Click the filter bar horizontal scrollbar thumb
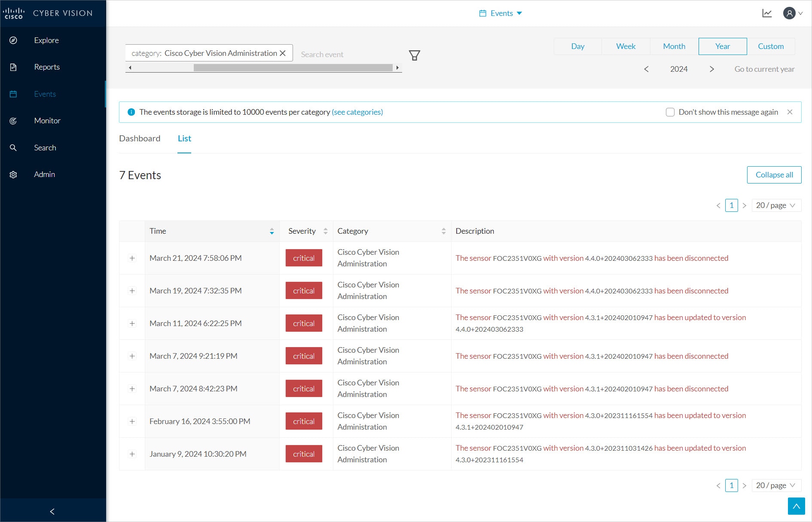The image size is (812, 522). tap(293, 67)
